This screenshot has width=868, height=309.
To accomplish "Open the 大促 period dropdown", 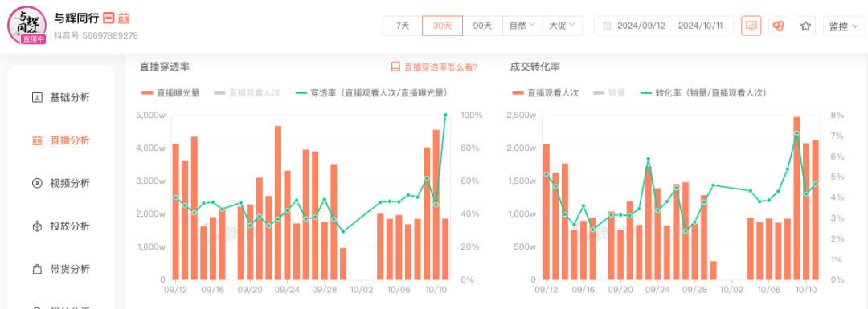I will [x=563, y=26].
